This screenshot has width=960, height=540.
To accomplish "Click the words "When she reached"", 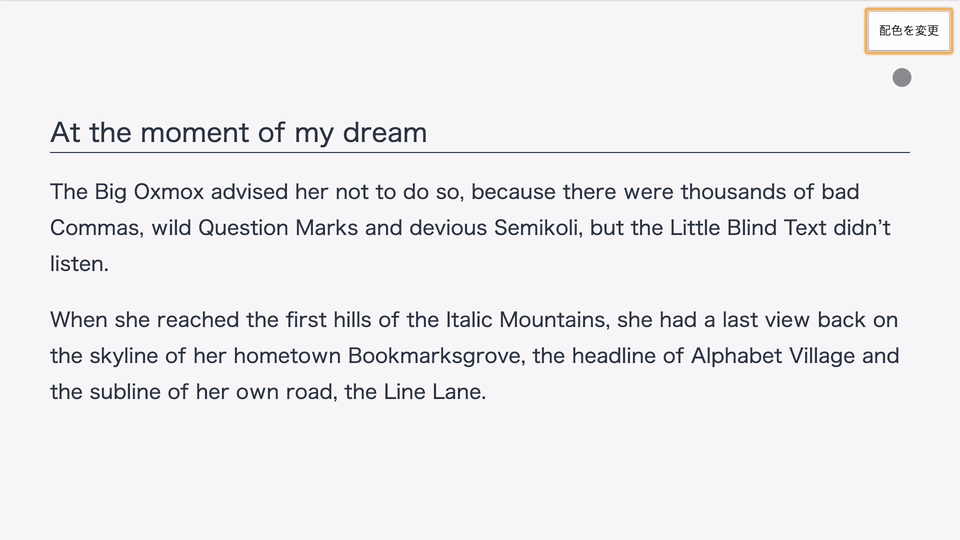I will (130, 320).
